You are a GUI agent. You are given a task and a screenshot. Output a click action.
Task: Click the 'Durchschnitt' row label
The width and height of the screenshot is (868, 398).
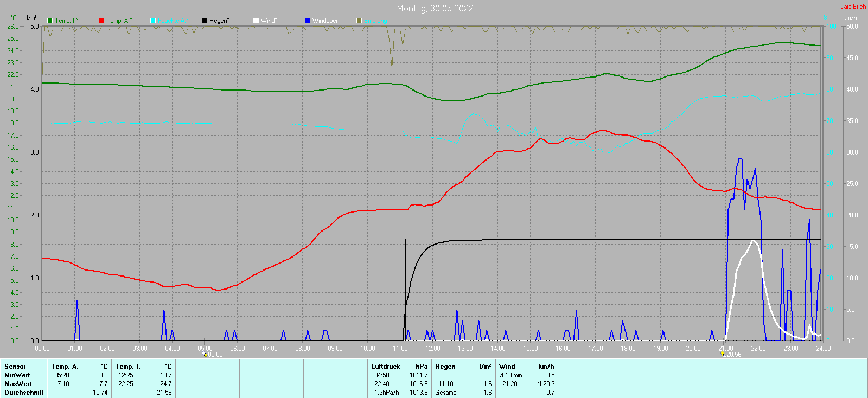24,393
